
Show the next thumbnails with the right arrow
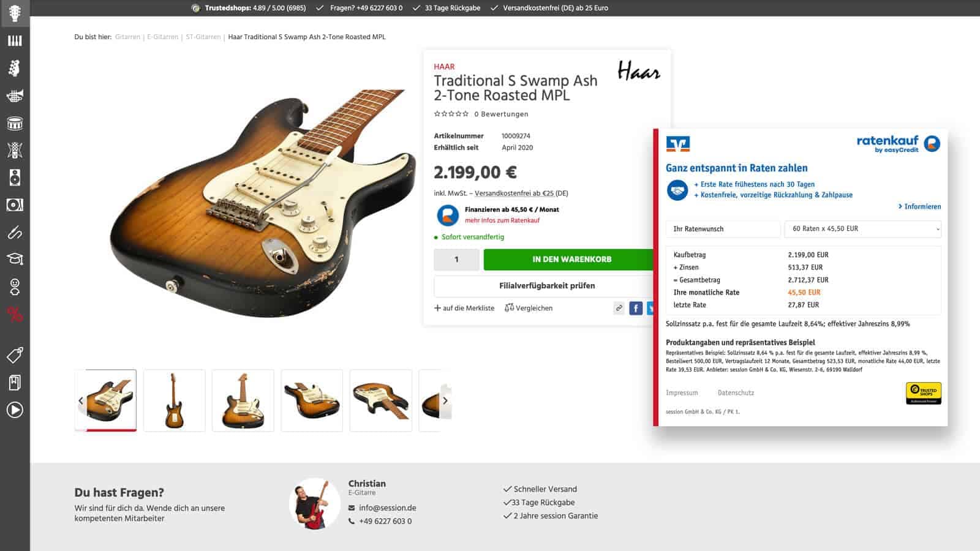coord(445,400)
